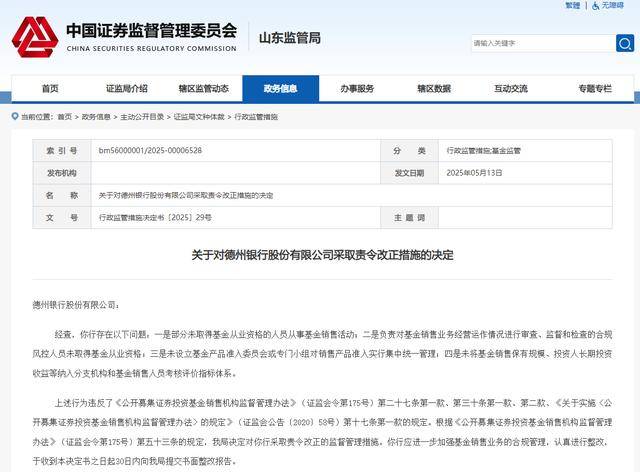Viewport: 640px width, 472px height.
Task: Open the 专题专栏 navigation tab
Action: (x=595, y=89)
